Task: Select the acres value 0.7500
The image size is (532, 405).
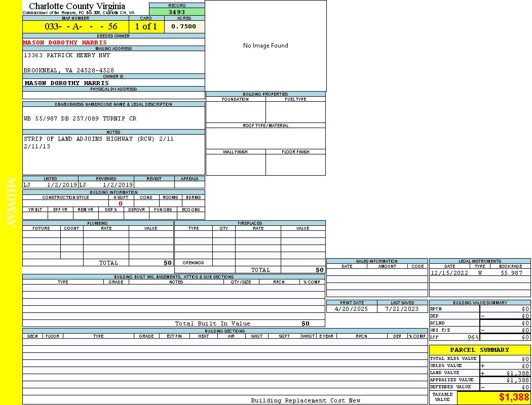Action: [x=184, y=27]
